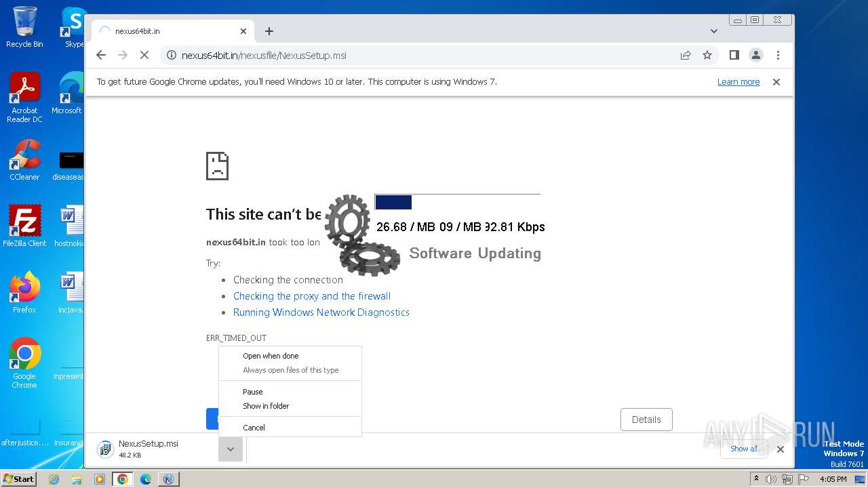Close the nexus64bit.in tab
Viewport: 868px width, 488px height.
(243, 31)
